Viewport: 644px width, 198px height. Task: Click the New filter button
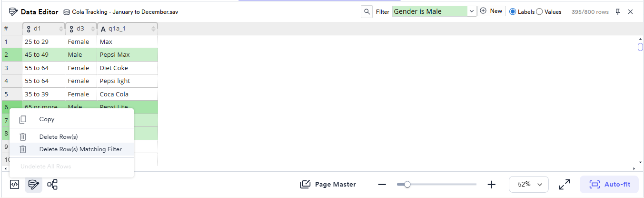pos(491,11)
